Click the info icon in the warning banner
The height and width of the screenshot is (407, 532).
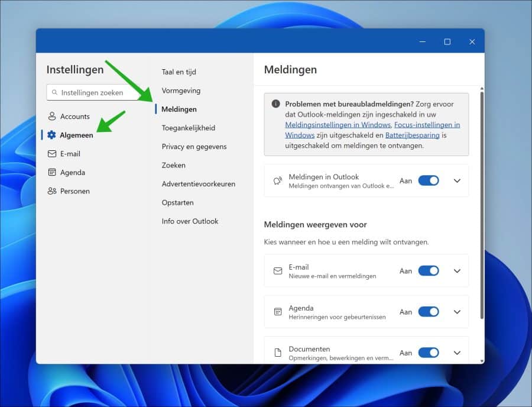click(275, 104)
